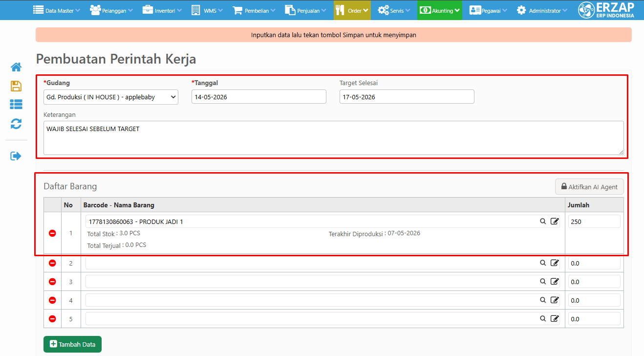
Task: Open the Servis menu
Action: coord(394,10)
